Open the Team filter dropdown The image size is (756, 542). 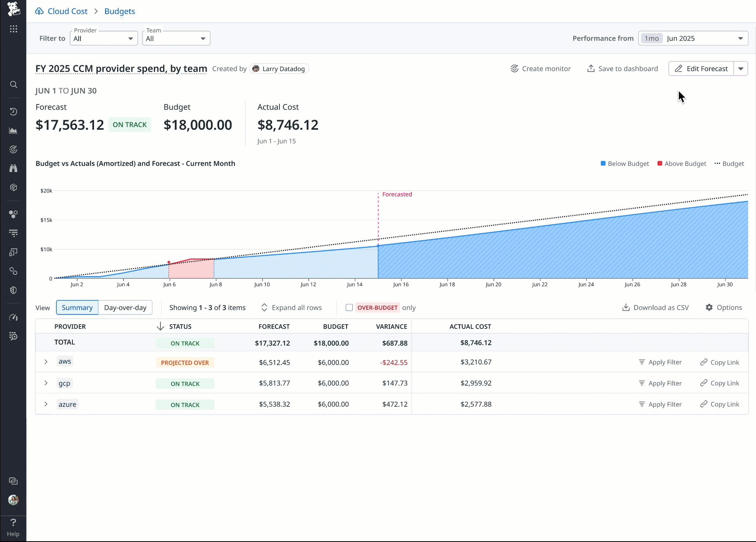[176, 38]
